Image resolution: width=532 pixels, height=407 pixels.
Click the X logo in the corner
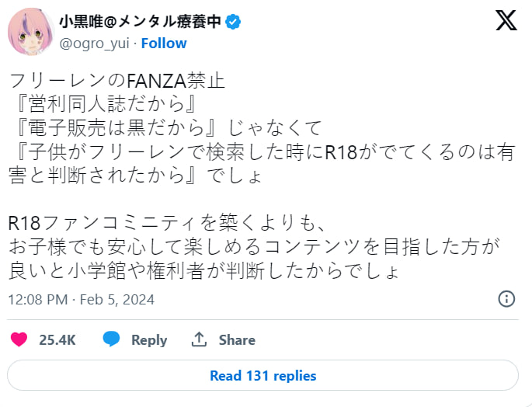point(506,21)
